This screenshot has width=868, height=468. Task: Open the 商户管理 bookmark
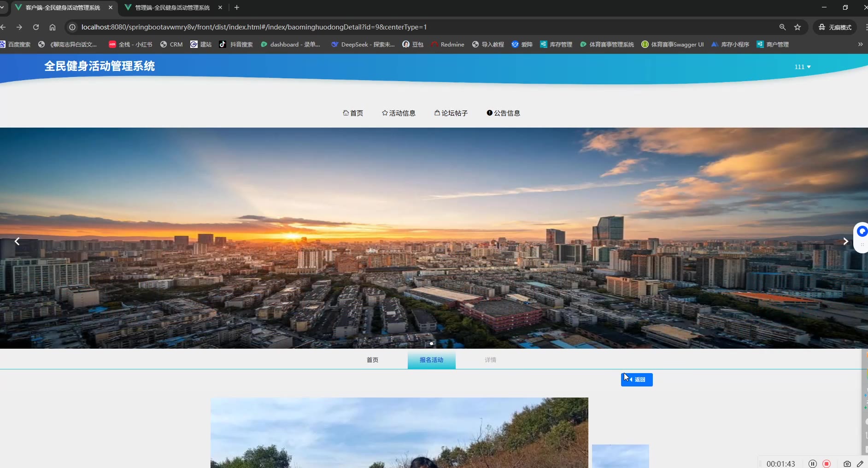(773, 44)
